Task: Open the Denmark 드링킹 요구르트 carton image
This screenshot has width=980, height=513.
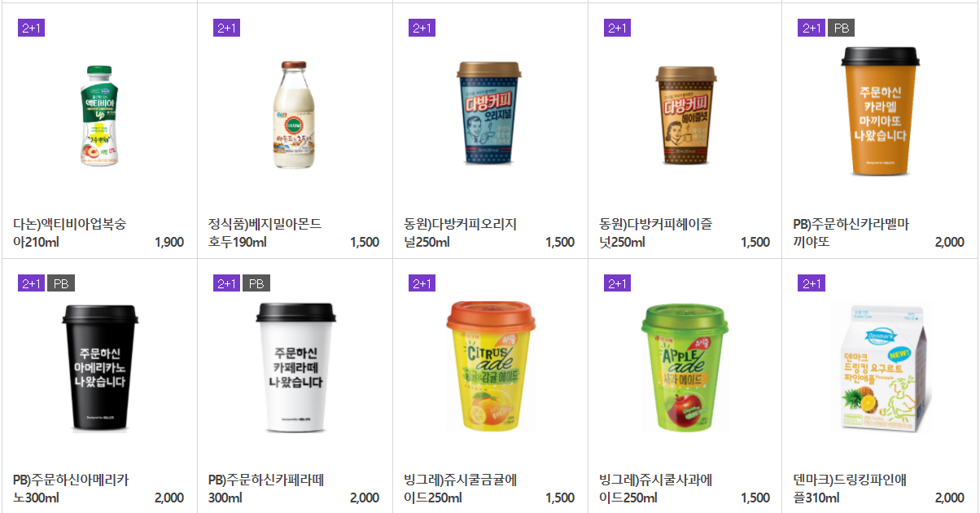Action: coord(882,366)
